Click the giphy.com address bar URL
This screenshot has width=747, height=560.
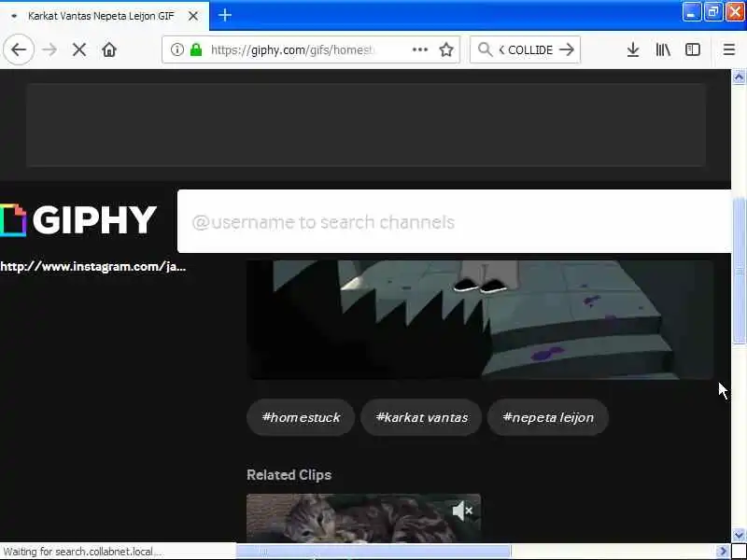tap(293, 49)
